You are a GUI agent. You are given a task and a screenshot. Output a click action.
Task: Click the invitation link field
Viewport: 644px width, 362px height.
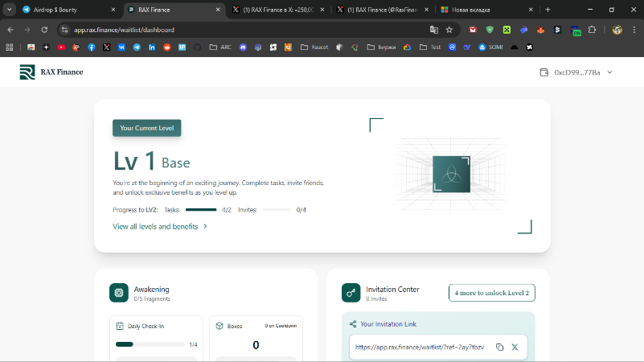click(438, 348)
